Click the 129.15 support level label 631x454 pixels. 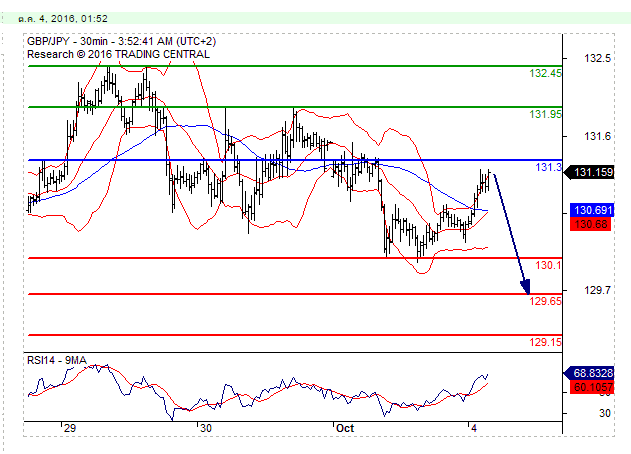545,342
